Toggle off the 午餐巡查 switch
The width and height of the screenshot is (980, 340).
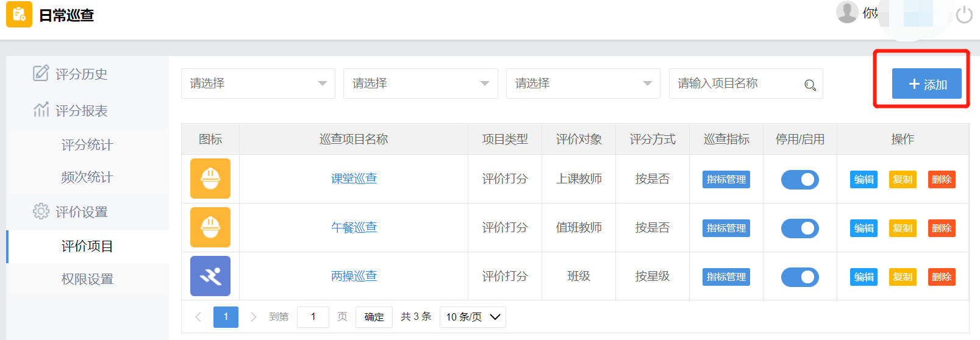pos(799,228)
